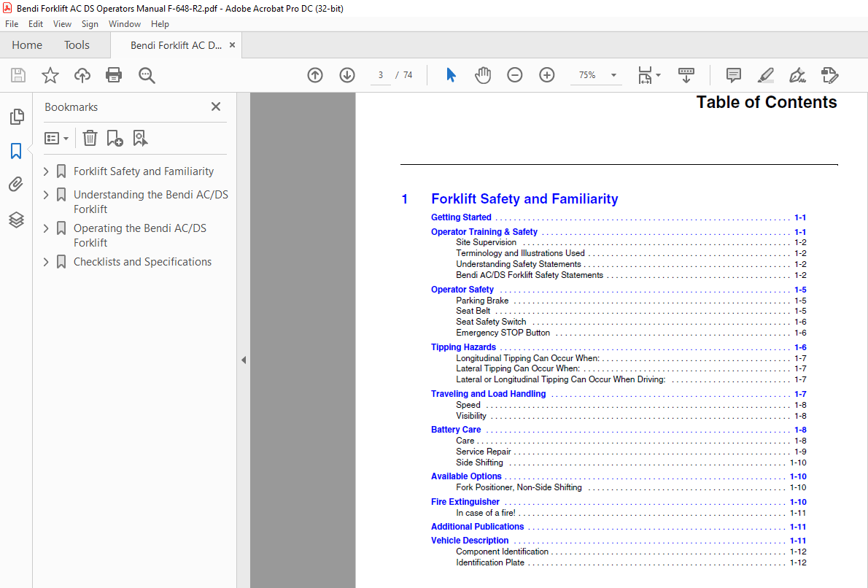Collapse the navigation pane arrow
868x588 pixels.
point(244,360)
